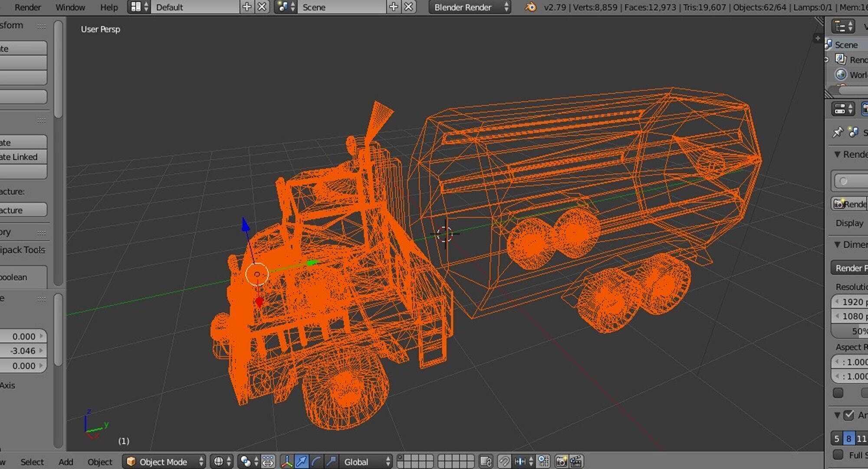
Task: Delete the Default screen layout
Action: 262,7
